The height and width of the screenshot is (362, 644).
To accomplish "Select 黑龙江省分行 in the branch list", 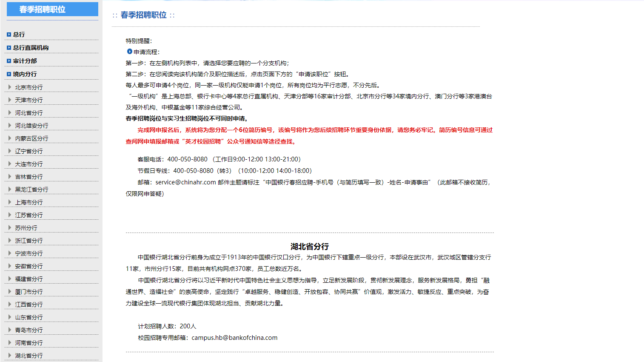I will pos(32,190).
